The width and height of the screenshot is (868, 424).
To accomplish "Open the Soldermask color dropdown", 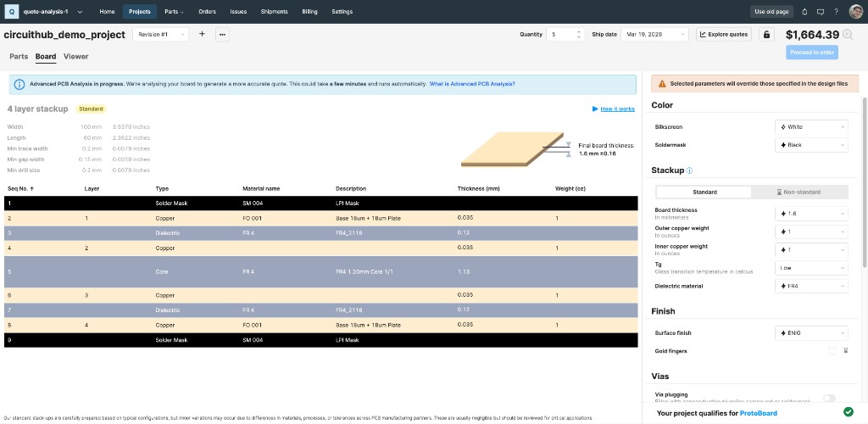I will (x=811, y=145).
